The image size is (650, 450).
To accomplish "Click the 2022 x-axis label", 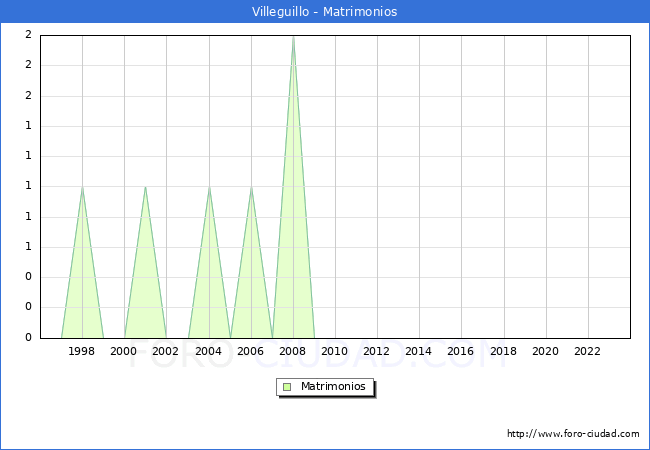I will [x=587, y=351].
